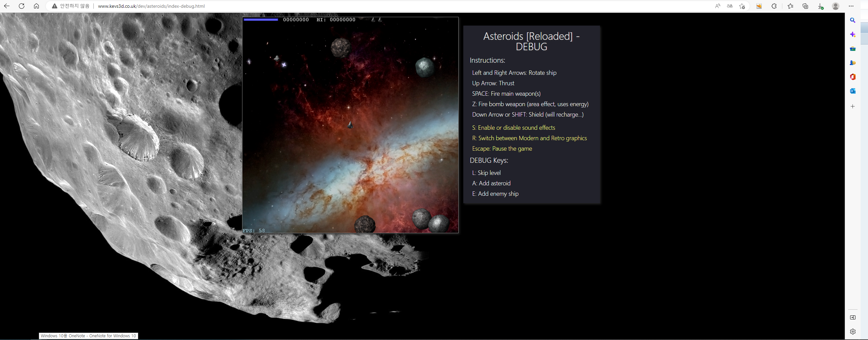Add this page to favorites star icon

click(742, 6)
